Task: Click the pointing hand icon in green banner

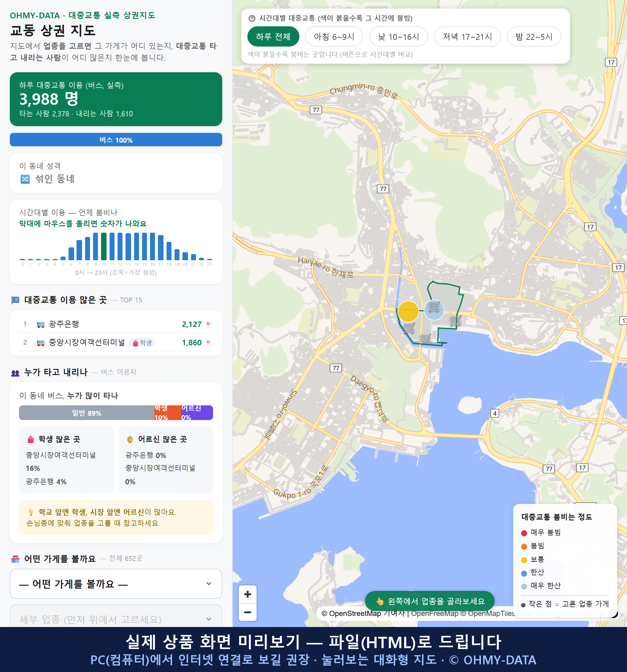Action: pyautogui.click(x=380, y=601)
